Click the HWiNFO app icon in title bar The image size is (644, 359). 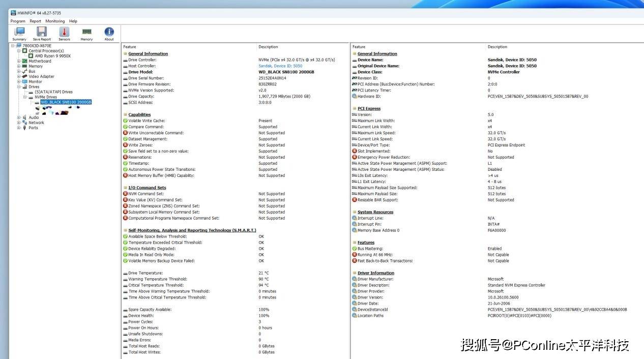[13, 12]
